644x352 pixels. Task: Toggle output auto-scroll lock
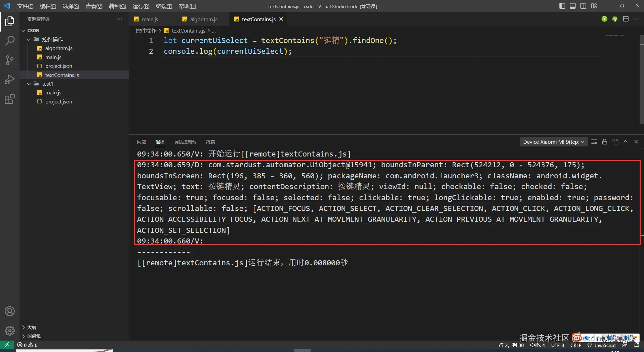coord(604,142)
